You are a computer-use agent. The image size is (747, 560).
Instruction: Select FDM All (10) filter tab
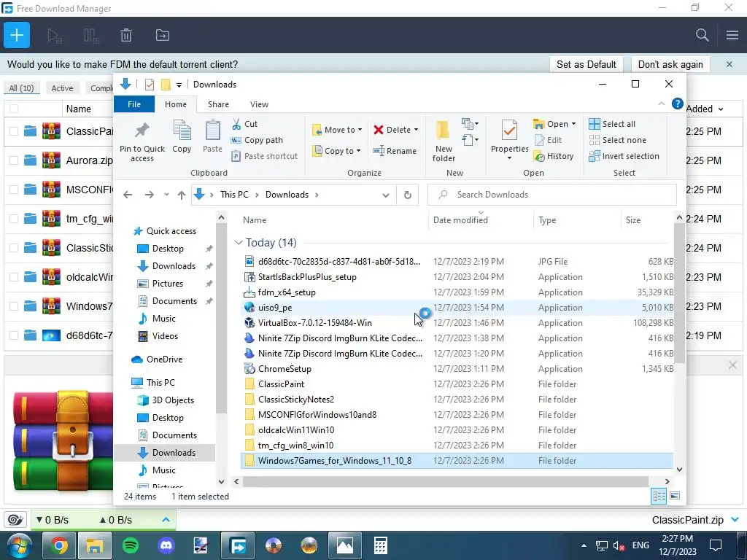click(x=21, y=88)
